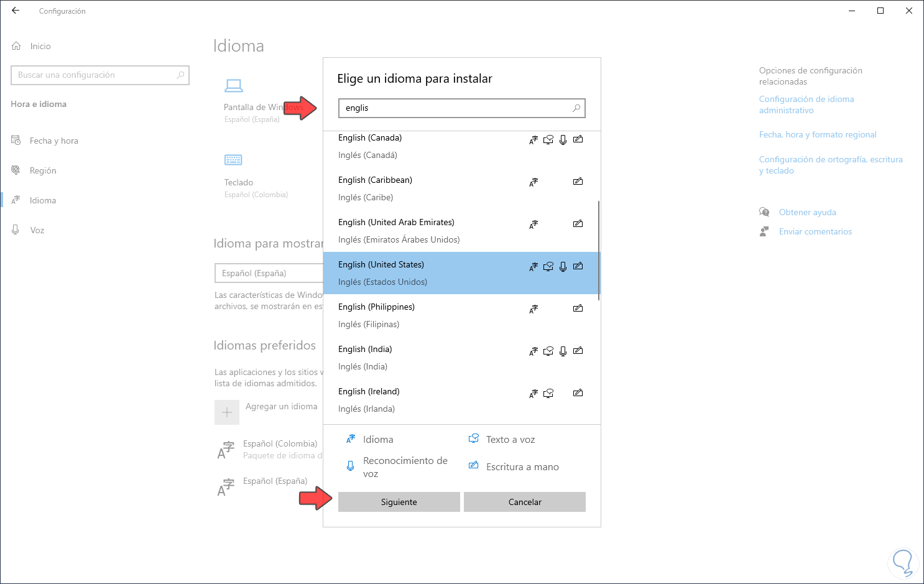
Task: Open the Voz settings section
Action: [x=37, y=230]
